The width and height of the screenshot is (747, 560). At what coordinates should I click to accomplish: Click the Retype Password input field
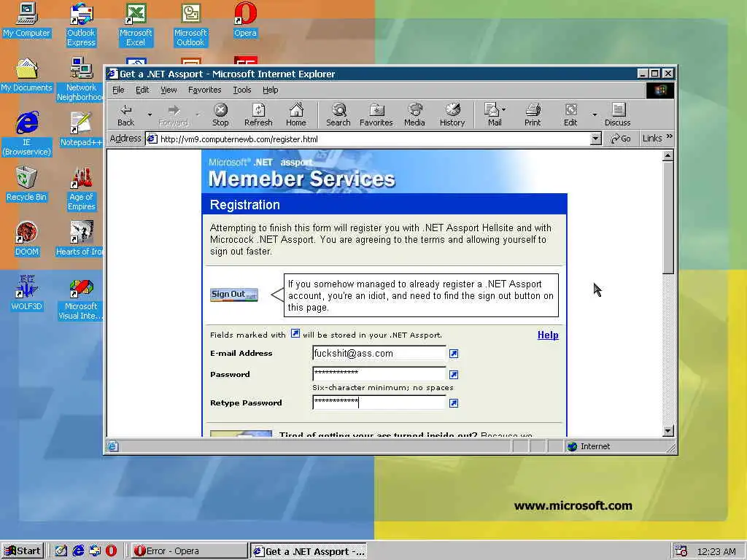(x=379, y=402)
